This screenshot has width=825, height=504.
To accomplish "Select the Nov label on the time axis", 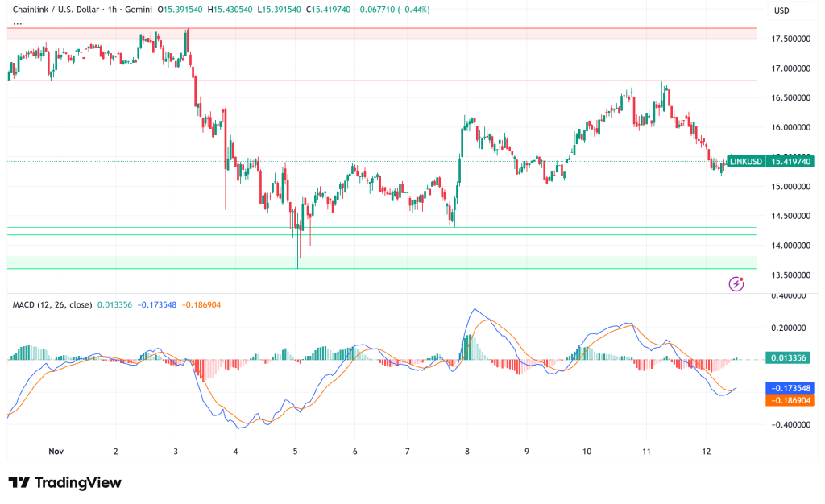I will point(56,452).
